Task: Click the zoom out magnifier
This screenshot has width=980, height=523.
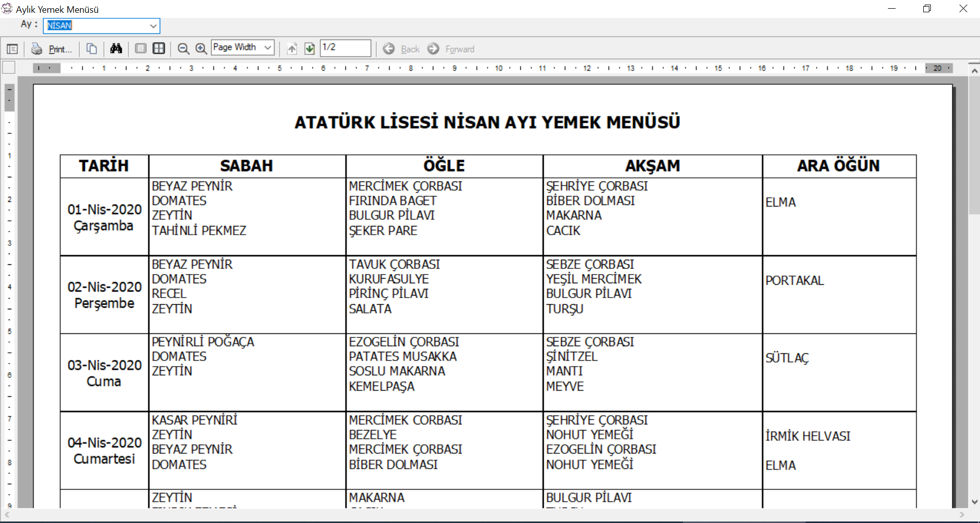Action: tap(183, 49)
